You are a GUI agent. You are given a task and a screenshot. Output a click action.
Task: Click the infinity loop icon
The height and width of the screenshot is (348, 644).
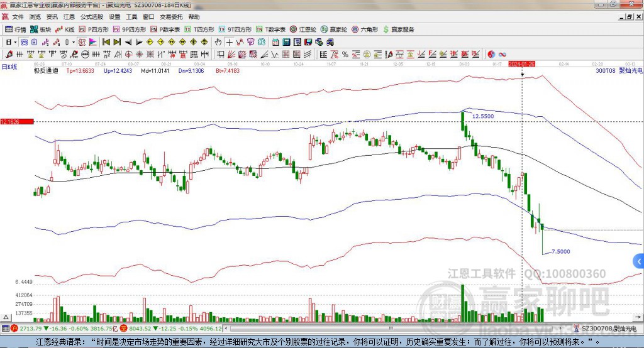click(502, 54)
